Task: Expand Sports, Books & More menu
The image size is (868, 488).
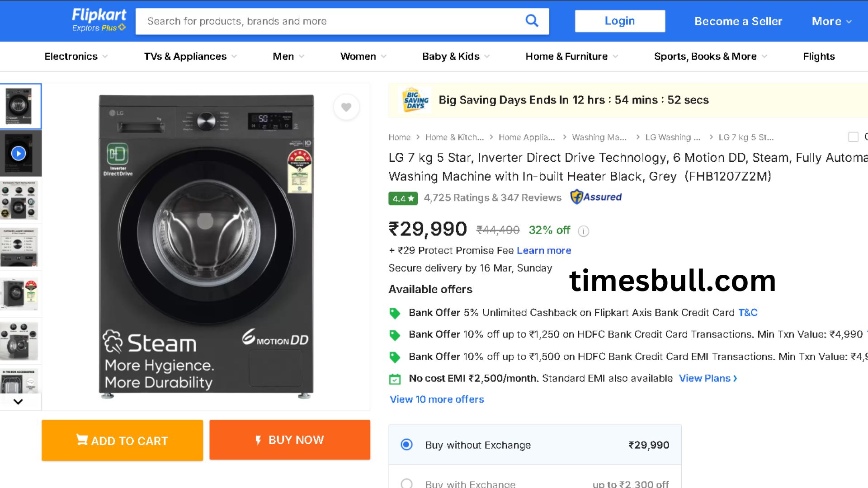Action: tap(710, 56)
